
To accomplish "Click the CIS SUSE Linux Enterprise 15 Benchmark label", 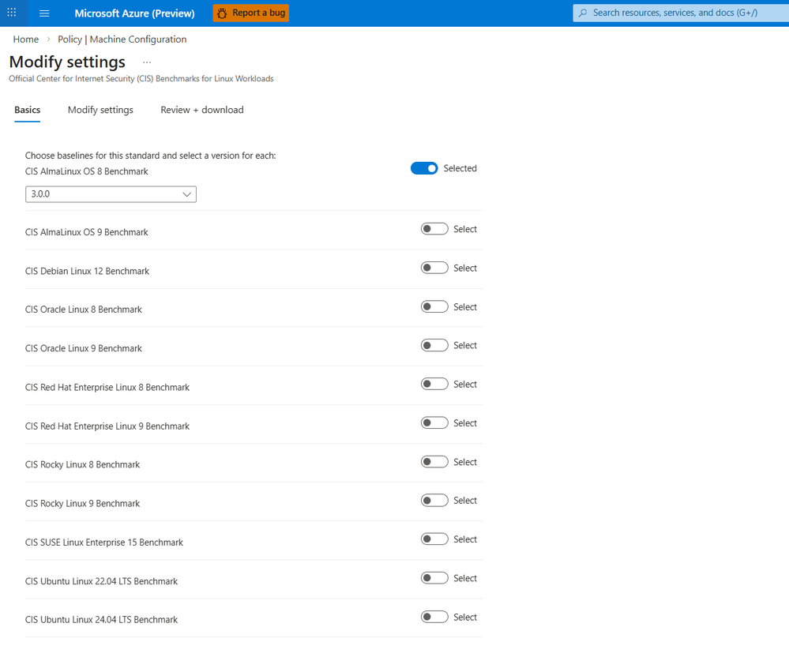I will [104, 542].
